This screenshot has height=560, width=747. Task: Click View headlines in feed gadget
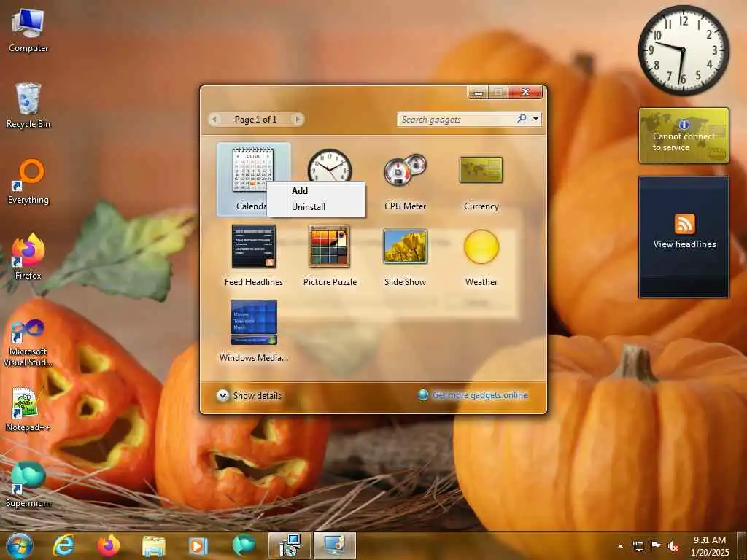684,244
